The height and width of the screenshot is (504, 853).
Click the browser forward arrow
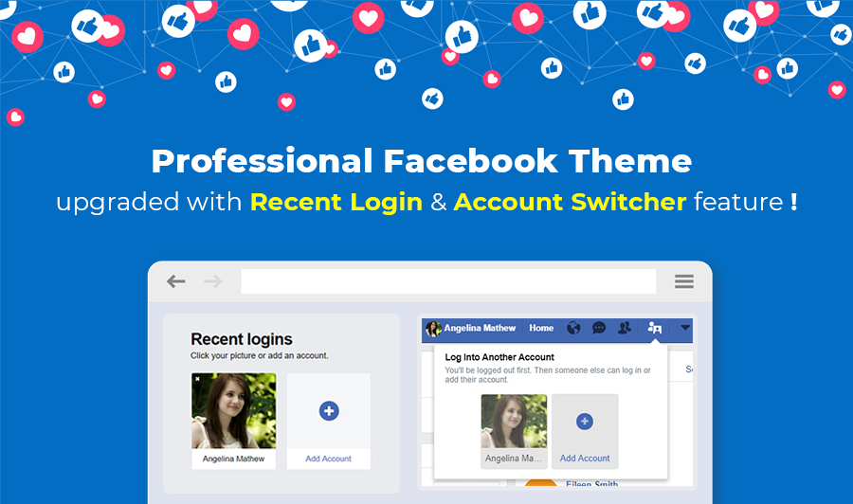click(x=212, y=281)
